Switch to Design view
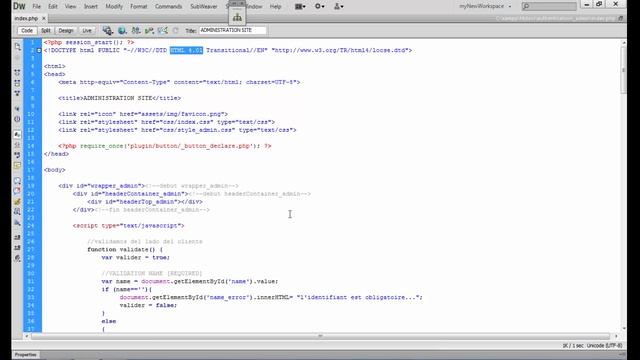Image resolution: width=640 pixels, height=360 pixels. (66, 31)
